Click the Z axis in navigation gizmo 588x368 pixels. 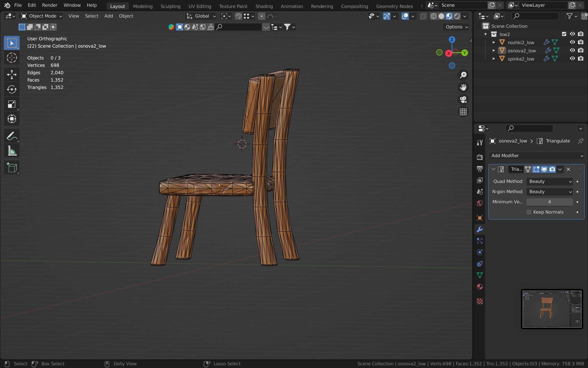point(452,40)
